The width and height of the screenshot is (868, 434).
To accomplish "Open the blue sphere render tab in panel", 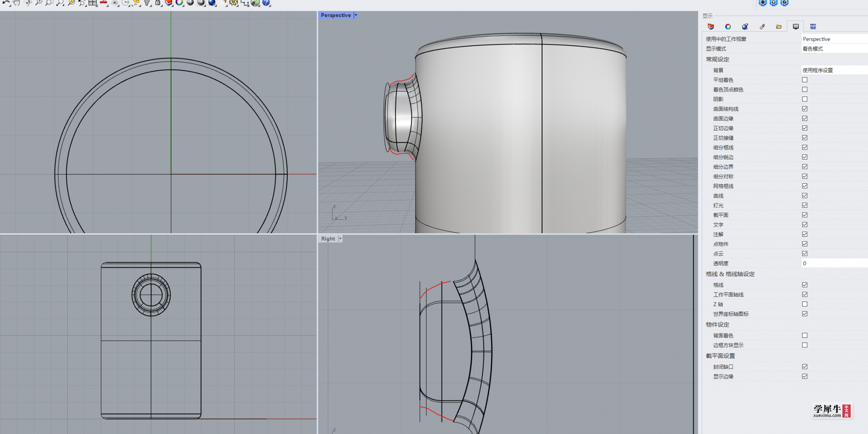I will coord(745,26).
